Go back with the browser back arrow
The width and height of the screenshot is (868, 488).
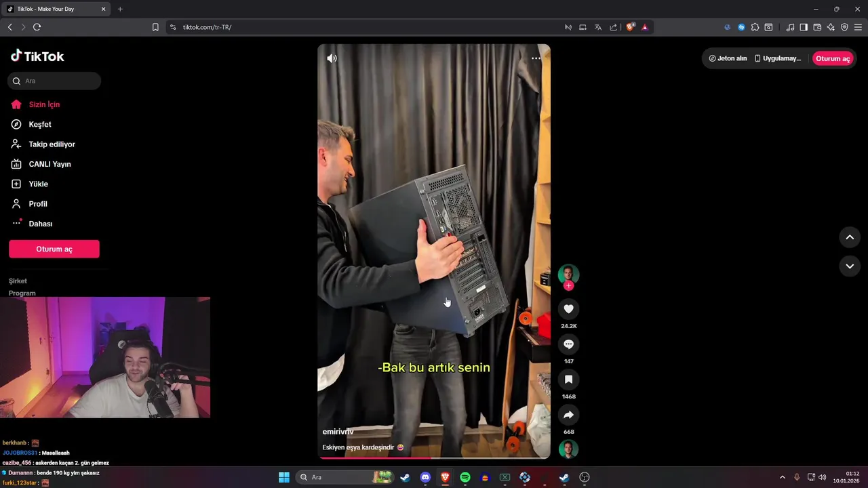(9, 27)
